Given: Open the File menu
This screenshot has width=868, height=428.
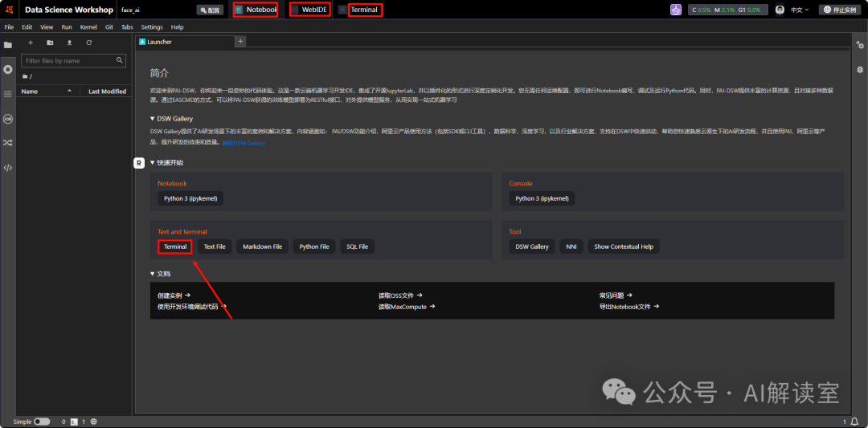Looking at the screenshot, I should [9, 27].
